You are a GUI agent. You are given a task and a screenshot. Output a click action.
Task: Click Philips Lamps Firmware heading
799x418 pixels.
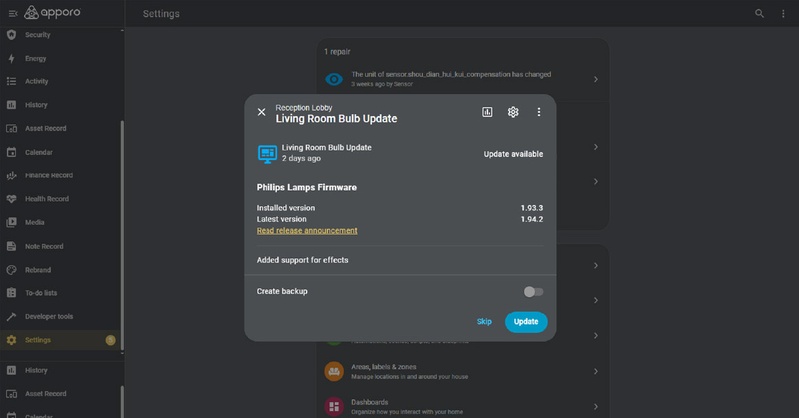307,188
